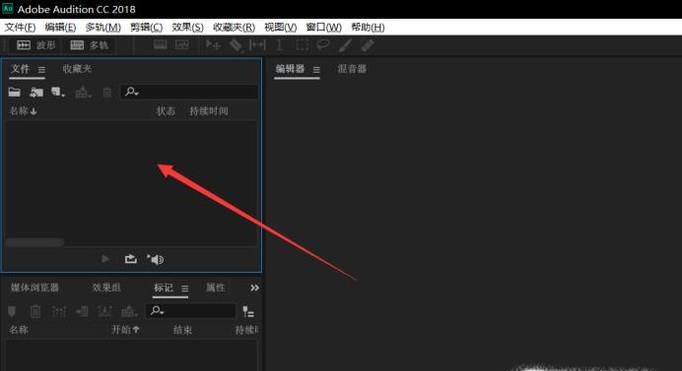Select the Marquee Selection tool
This screenshot has height=371, width=682.
[302, 45]
